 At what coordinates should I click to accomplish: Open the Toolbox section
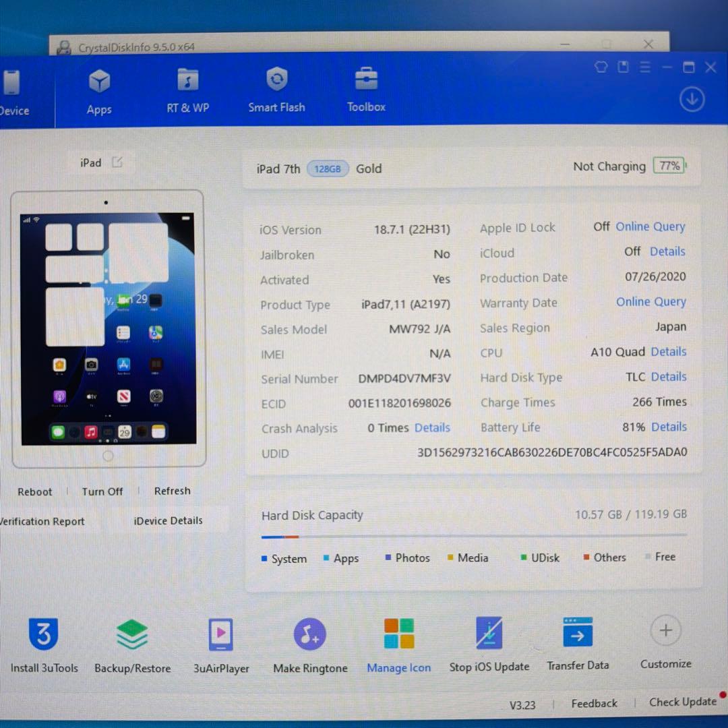(x=365, y=89)
